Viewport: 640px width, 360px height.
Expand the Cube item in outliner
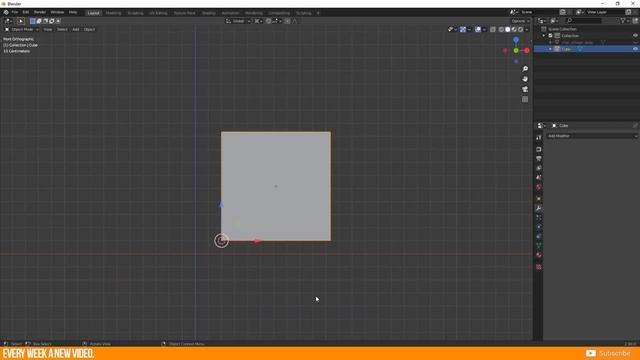[x=550, y=49]
